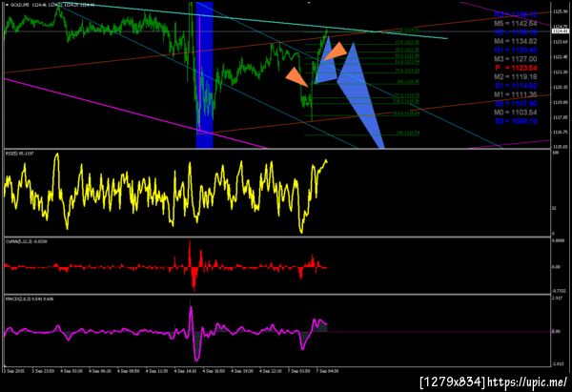Expand the triangle menu beside GOLD,M5
Screen dimensions: 572x392
coord(7,5)
